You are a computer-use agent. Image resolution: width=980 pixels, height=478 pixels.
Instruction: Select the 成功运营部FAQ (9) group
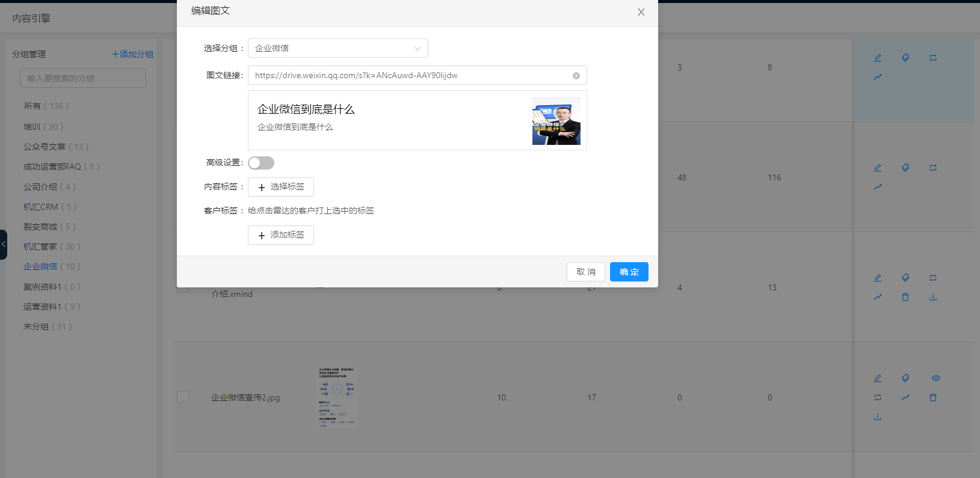[61, 167]
